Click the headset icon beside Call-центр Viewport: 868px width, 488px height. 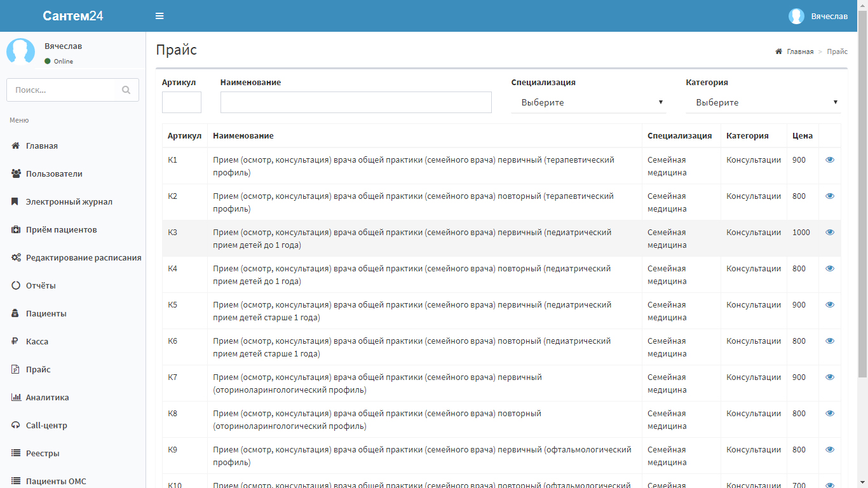pos(16,425)
